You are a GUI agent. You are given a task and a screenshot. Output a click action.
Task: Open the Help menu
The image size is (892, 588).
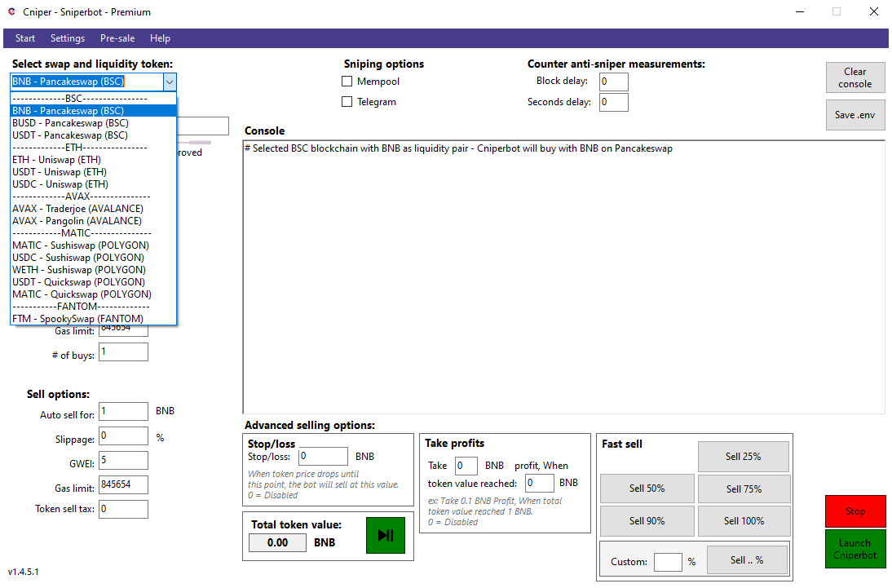pyautogui.click(x=160, y=38)
